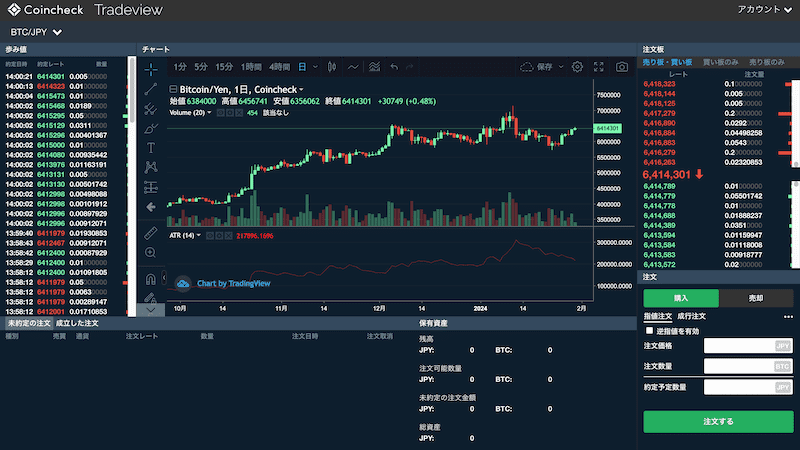Change candlestick chart style

[332, 67]
